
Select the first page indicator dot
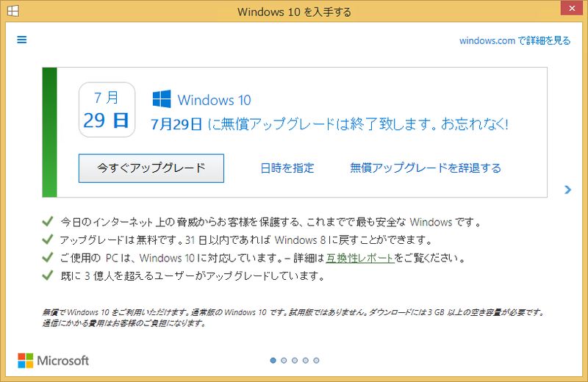pyautogui.click(x=273, y=360)
